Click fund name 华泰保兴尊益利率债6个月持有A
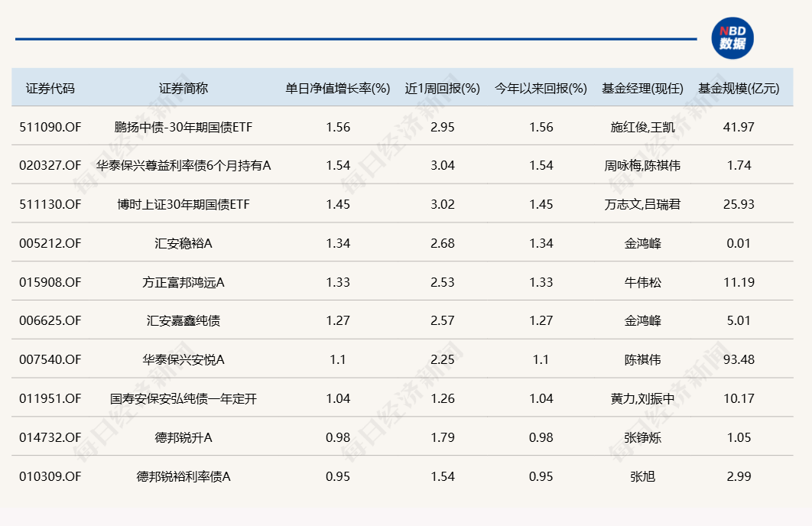 coord(184,165)
